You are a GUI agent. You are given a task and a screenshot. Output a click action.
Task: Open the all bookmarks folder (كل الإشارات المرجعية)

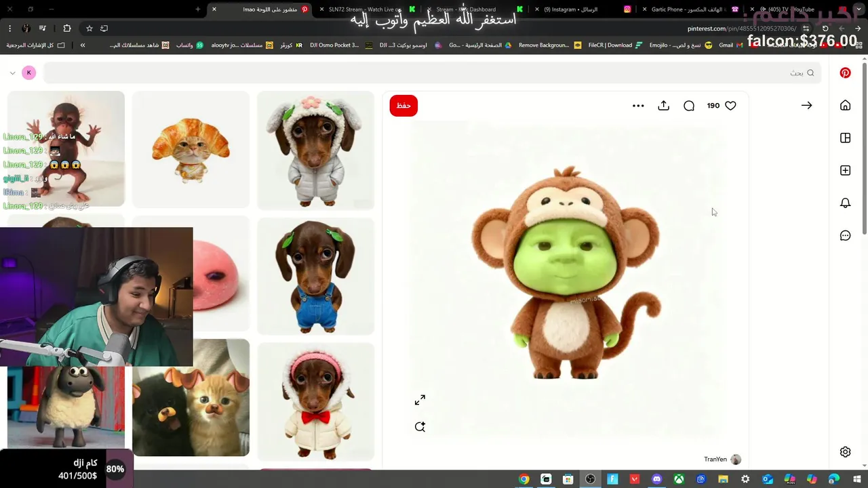point(35,45)
